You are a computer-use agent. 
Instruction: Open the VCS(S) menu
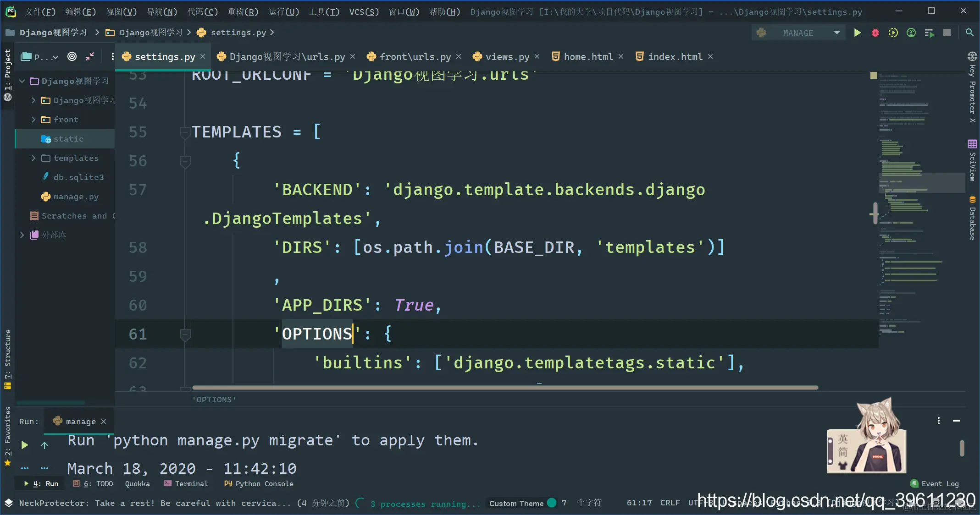click(x=364, y=12)
